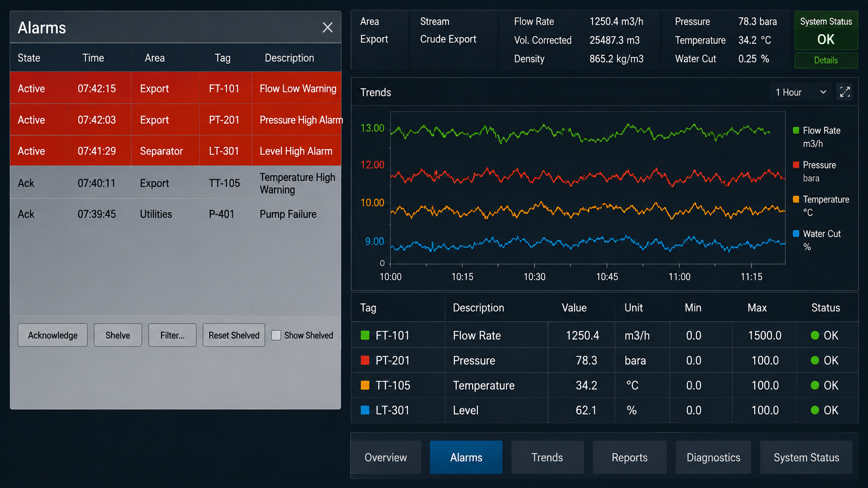
Task: Open the 1 Hour time range dropdown
Action: [802, 92]
